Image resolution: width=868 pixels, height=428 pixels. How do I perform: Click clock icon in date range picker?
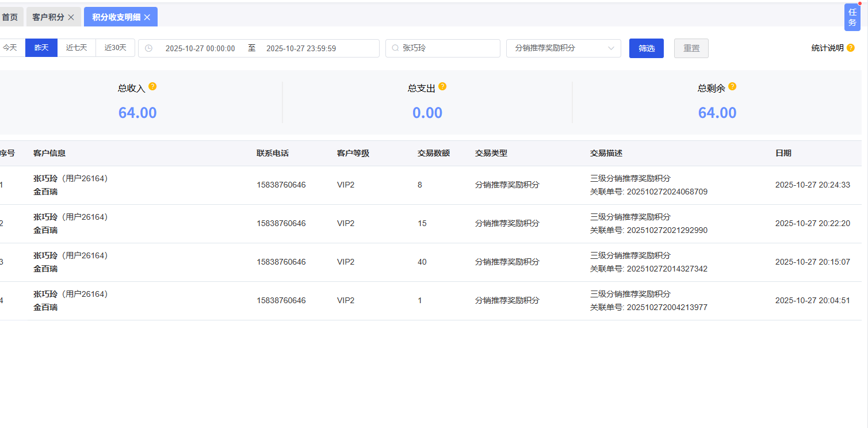pyautogui.click(x=149, y=48)
